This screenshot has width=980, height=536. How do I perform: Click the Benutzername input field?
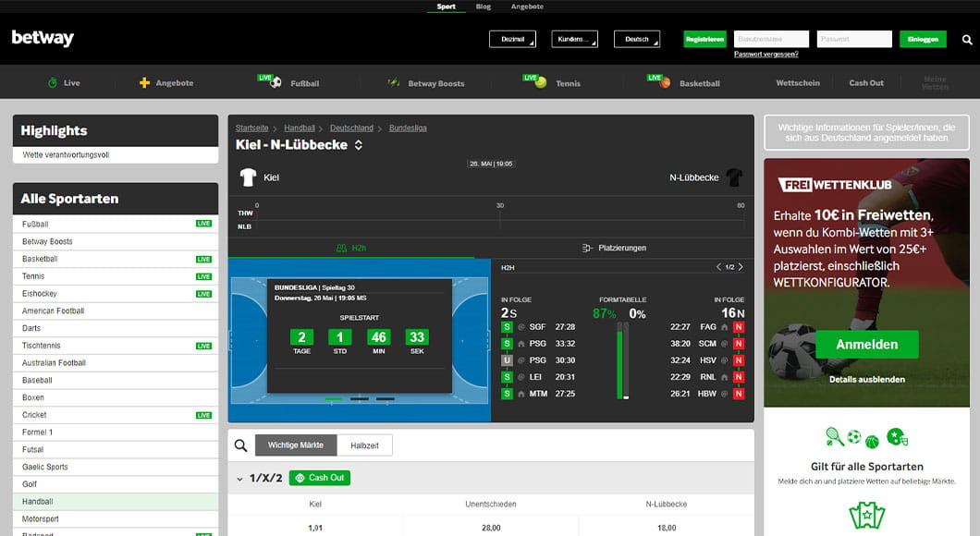pos(771,39)
